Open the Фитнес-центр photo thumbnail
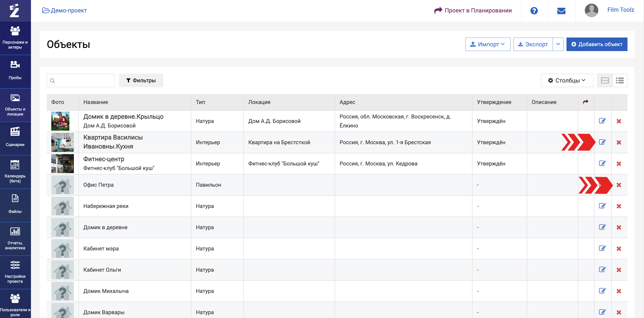Image resolution: width=644 pixels, height=318 pixels. click(63, 164)
